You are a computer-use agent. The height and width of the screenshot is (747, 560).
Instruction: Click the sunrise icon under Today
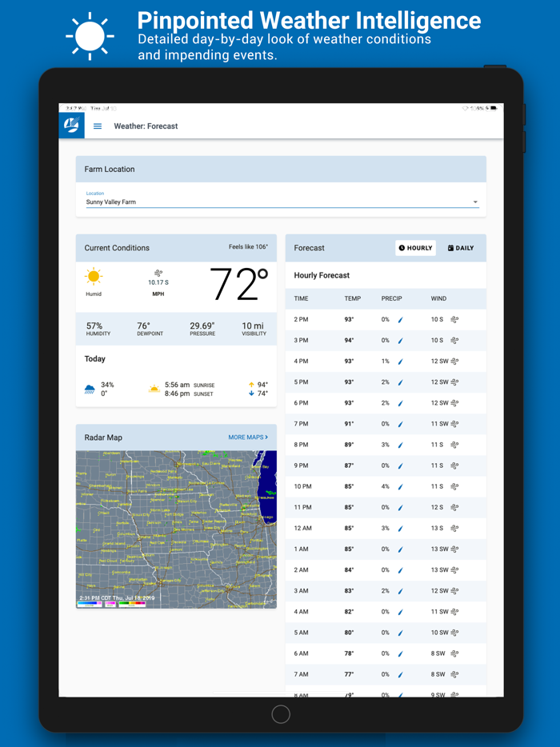154,389
